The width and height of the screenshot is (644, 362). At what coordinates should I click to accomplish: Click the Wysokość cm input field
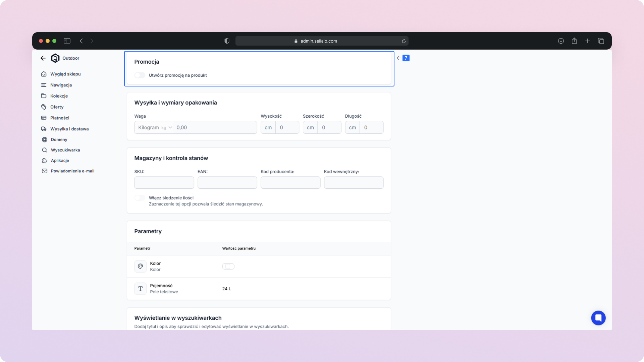(x=287, y=127)
